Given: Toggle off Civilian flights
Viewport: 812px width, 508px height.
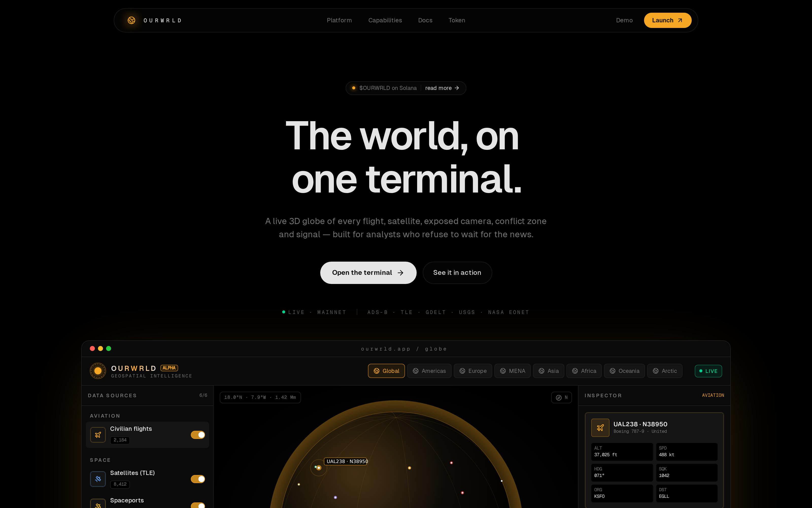Looking at the screenshot, I should (198, 435).
